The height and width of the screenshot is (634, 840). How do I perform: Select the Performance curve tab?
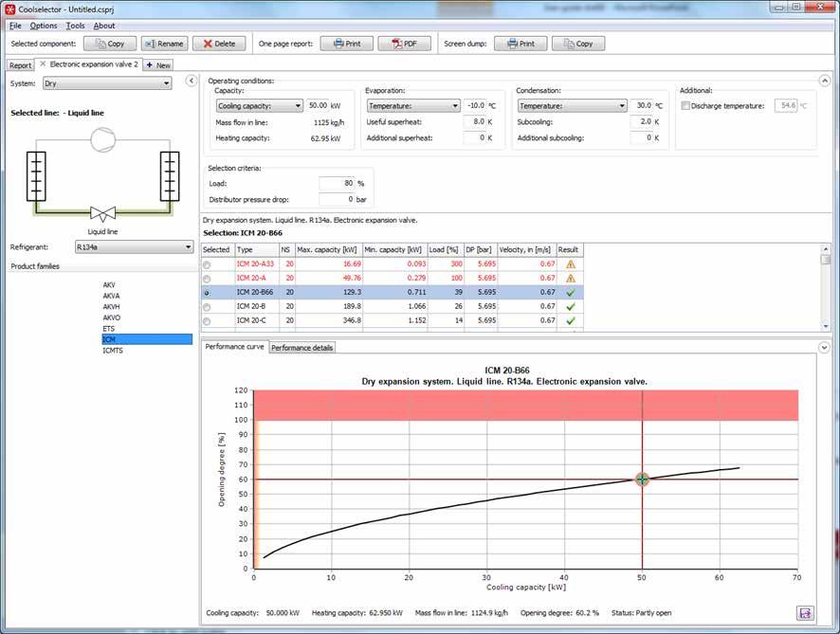[x=234, y=347]
